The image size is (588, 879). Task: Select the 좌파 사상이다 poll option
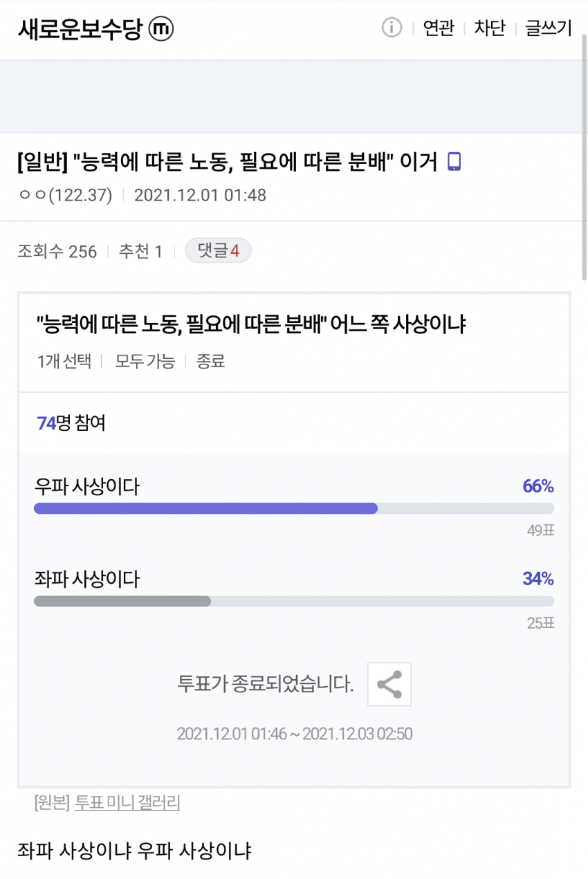click(x=87, y=579)
